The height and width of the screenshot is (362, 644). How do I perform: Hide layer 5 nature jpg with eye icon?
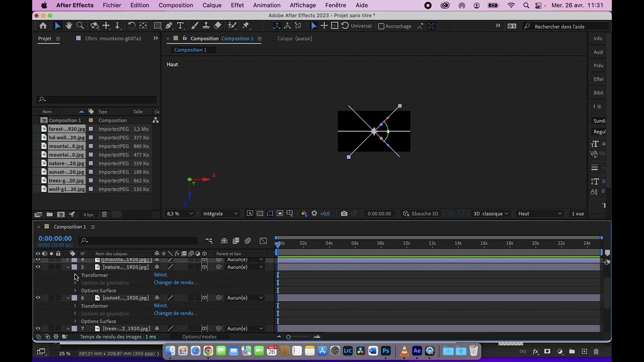click(38, 267)
